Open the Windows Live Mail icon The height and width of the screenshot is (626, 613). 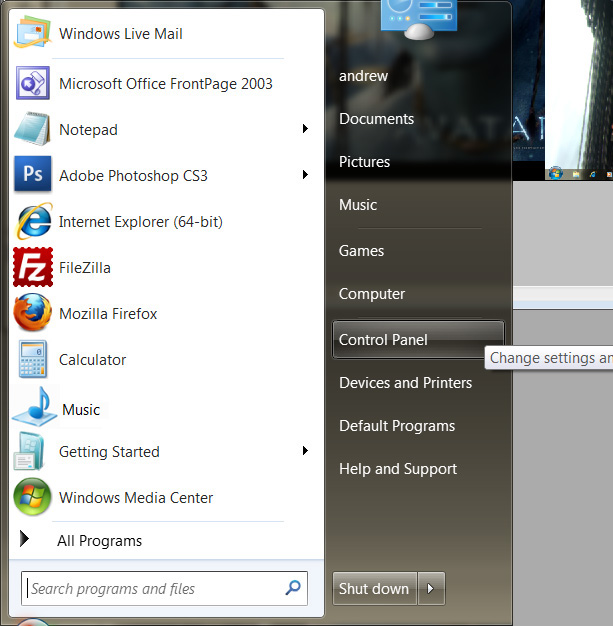(32, 32)
